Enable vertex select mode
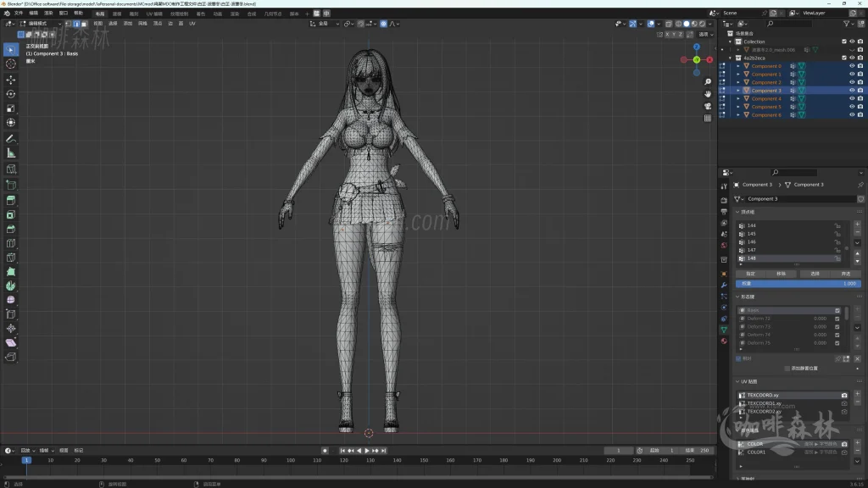Image resolution: width=868 pixels, height=488 pixels. point(68,24)
